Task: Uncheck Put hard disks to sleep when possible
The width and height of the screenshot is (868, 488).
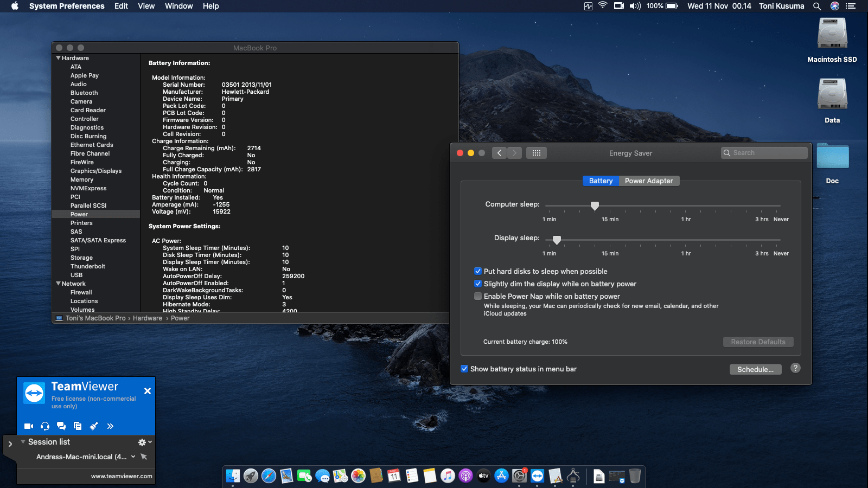Action: point(478,271)
